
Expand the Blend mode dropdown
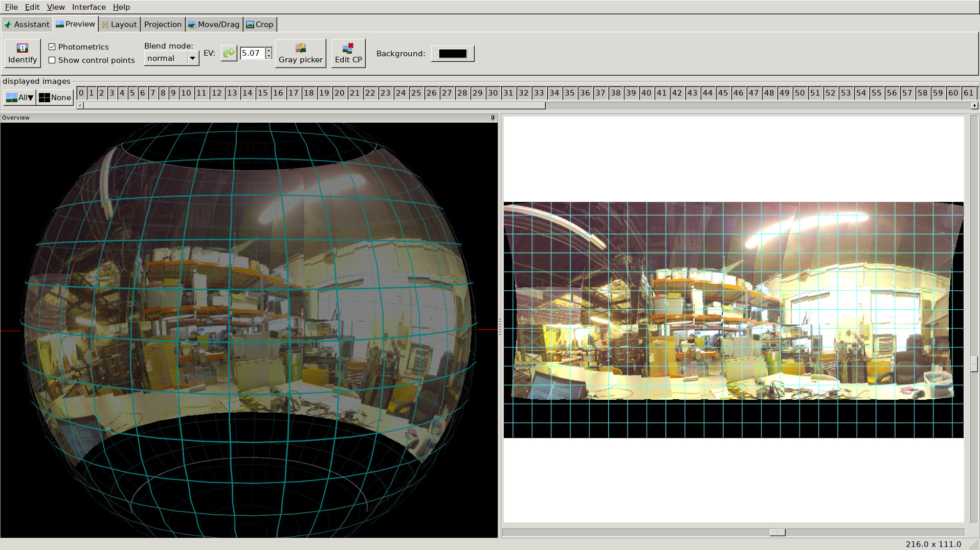click(192, 59)
